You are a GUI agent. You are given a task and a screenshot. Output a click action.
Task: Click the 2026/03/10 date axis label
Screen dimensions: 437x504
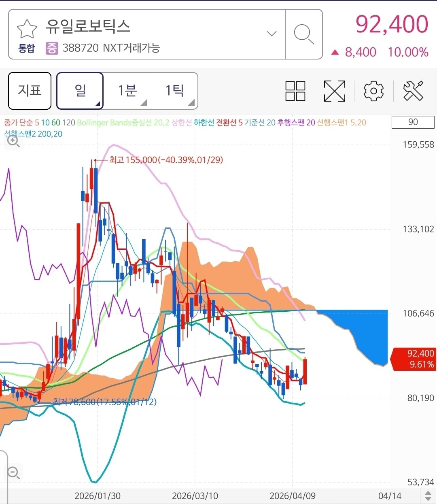(195, 496)
